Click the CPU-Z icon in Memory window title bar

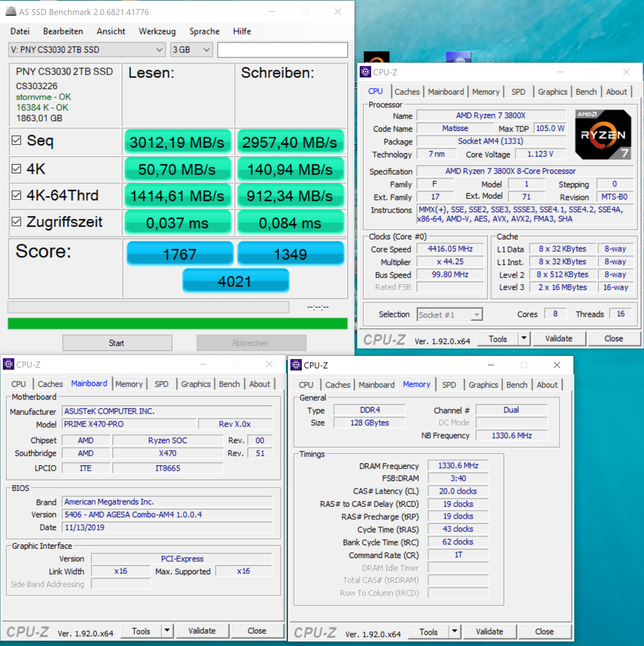(296, 365)
